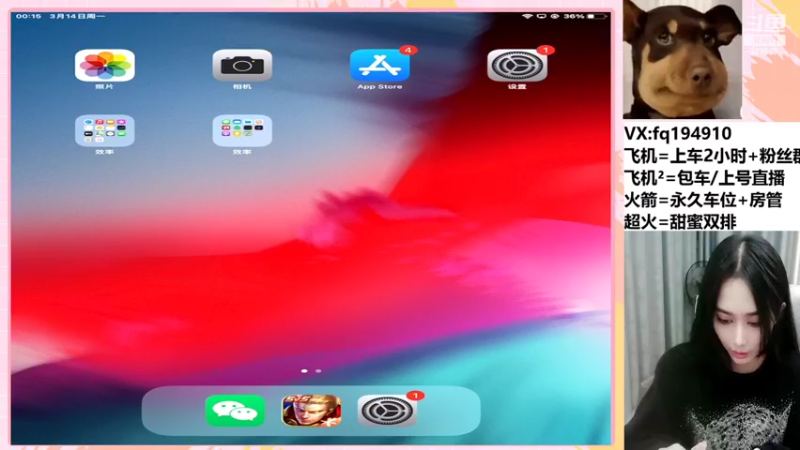Open the Photos app

click(105, 65)
